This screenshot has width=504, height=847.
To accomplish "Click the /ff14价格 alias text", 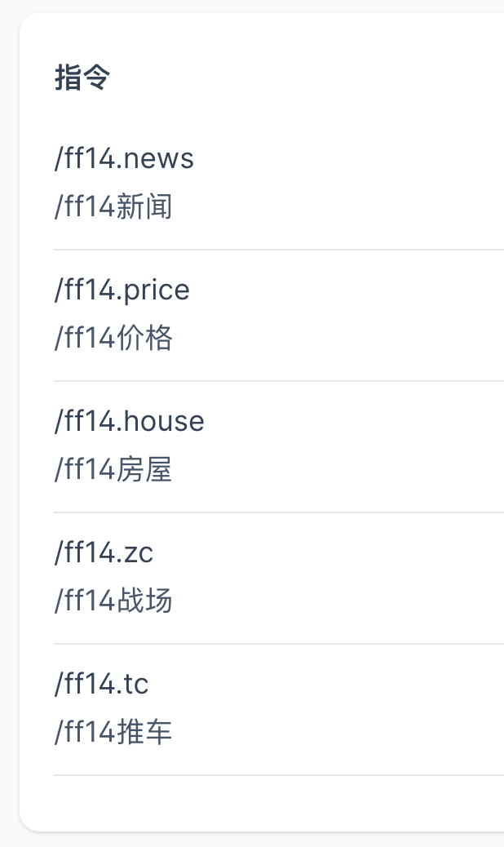I will (113, 339).
